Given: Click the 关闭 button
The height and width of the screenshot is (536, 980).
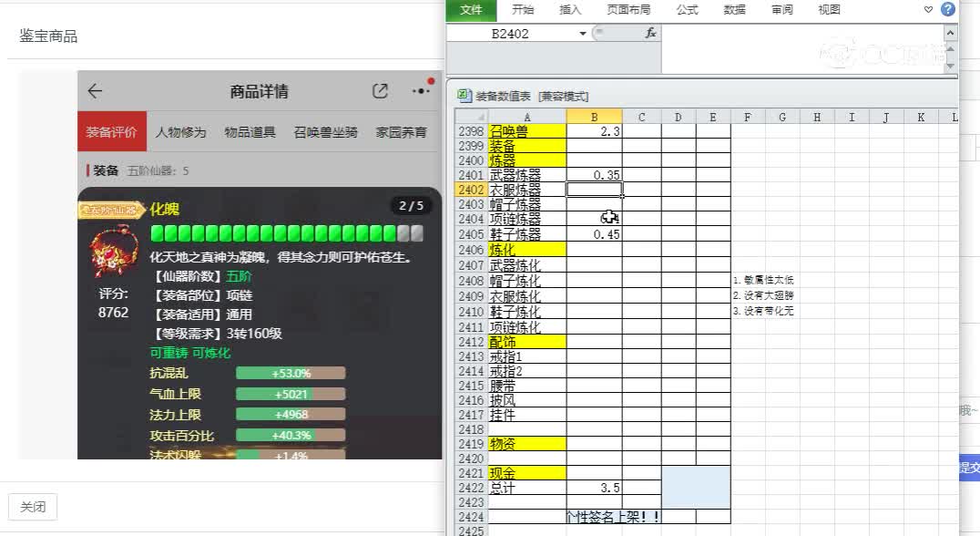Looking at the screenshot, I should (x=33, y=507).
